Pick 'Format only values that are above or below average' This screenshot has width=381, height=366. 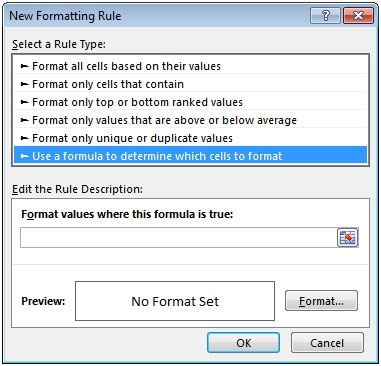[190, 120]
